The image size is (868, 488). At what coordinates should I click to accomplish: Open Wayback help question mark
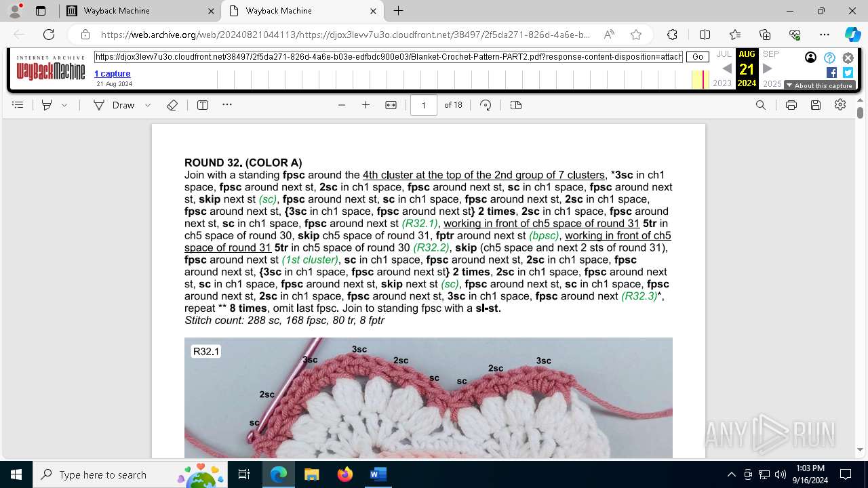[829, 58]
